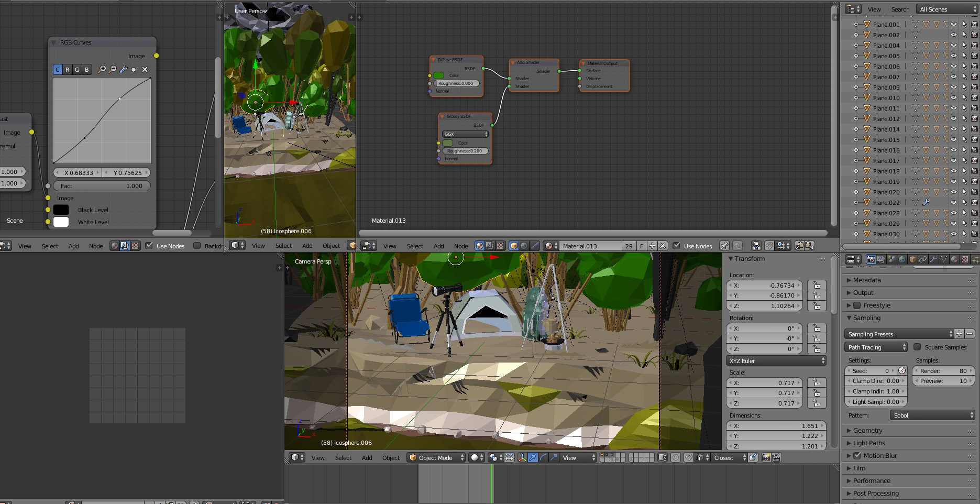Screen dimensions: 980x504
Task: Open the Mesh Data properties tab (triangle icon)
Action: tap(944, 259)
